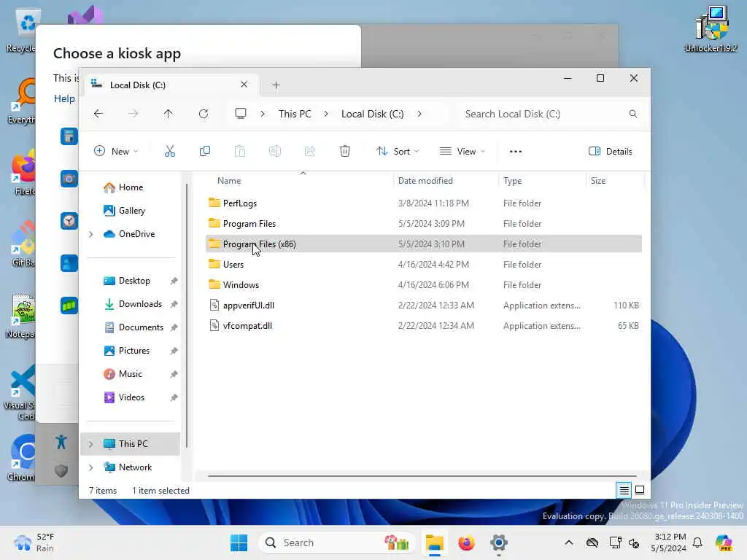This screenshot has width=747, height=560.
Task: Expand the Network tree node
Action: pyautogui.click(x=91, y=467)
